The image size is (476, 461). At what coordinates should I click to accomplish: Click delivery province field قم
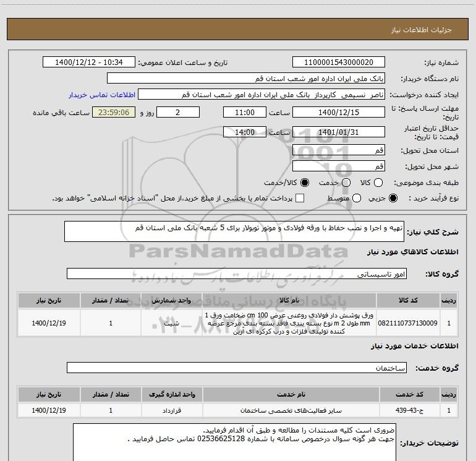pos(339,150)
